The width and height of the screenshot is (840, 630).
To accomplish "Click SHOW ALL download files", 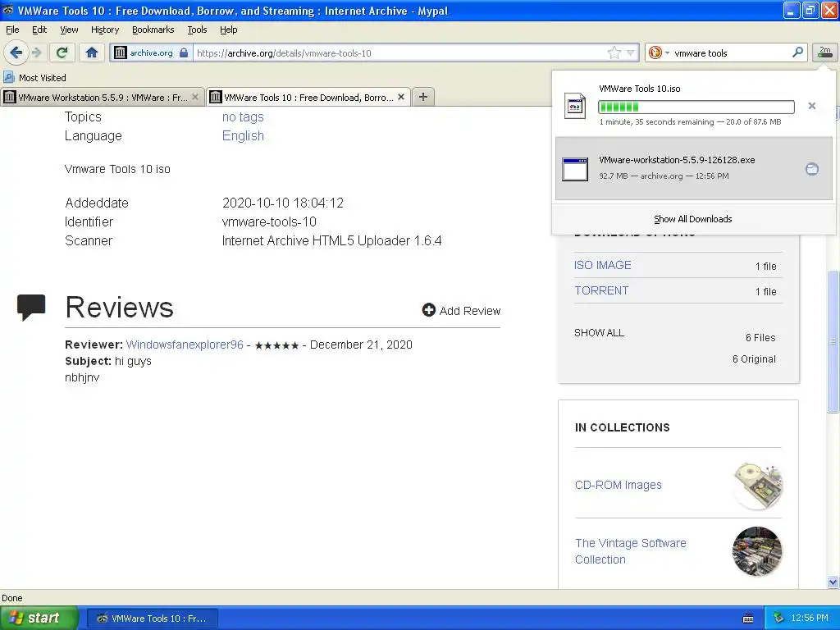I will point(599,333).
